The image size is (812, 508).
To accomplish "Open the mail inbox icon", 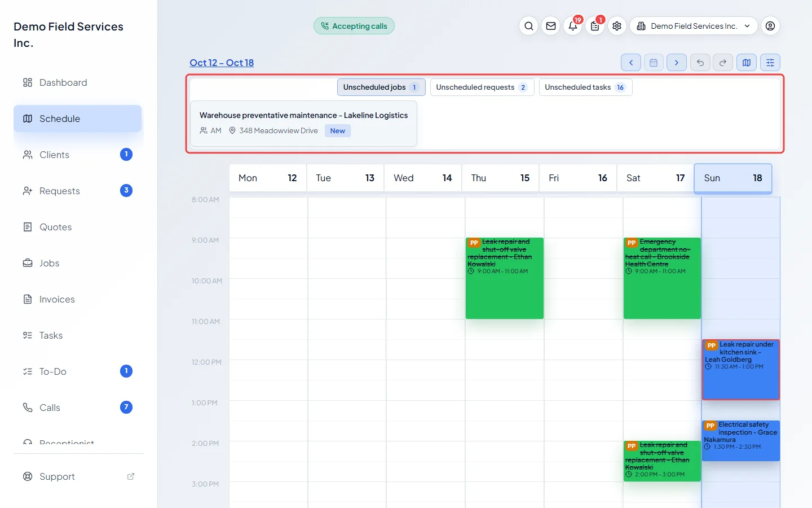I will [x=551, y=26].
